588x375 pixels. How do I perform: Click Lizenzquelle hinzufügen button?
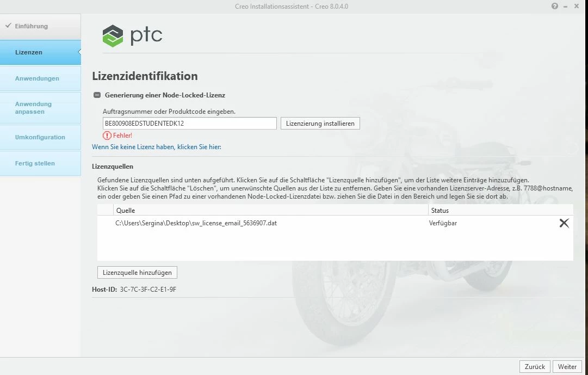tap(137, 273)
